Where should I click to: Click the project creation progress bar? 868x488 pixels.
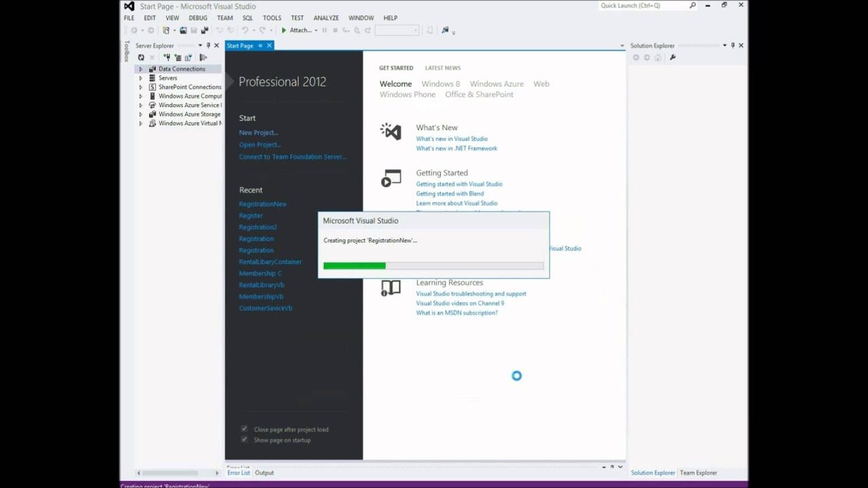pos(433,265)
